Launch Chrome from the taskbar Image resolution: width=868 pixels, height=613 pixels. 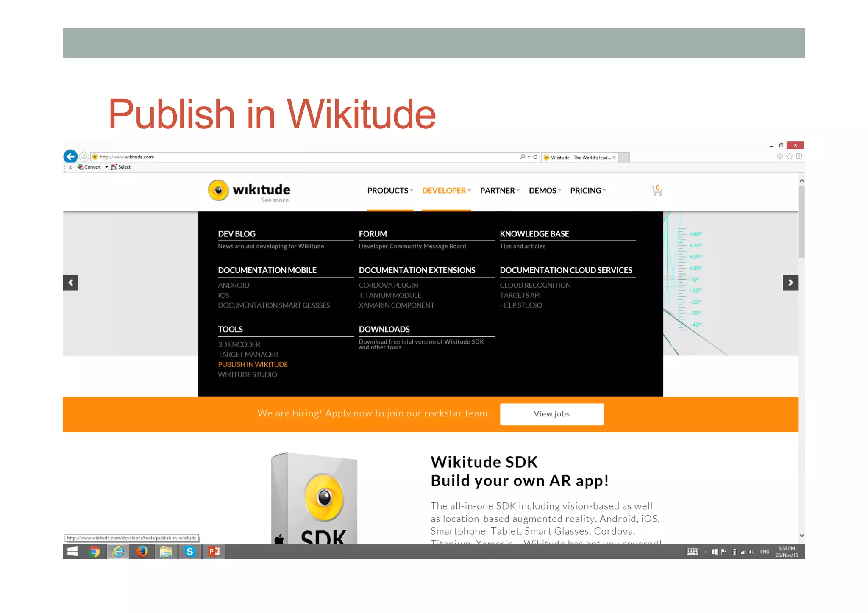point(95,552)
